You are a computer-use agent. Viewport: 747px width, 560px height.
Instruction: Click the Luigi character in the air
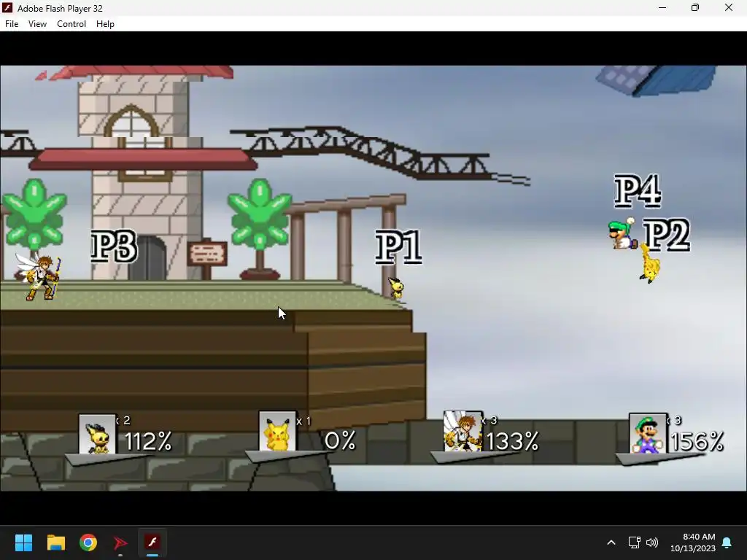click(623, 233)
